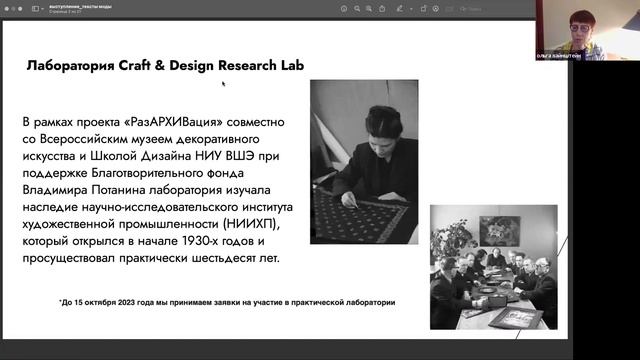Screen dimensions: 640x360
Task: Click the speaker's webcam video thumbnail
Action: (588, 30)
